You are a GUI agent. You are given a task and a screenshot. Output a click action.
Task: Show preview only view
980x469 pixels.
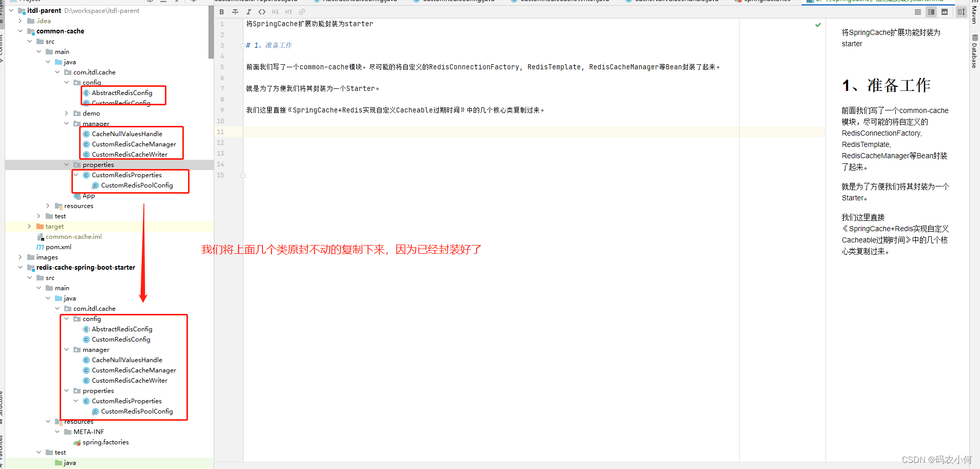(945, 12)
